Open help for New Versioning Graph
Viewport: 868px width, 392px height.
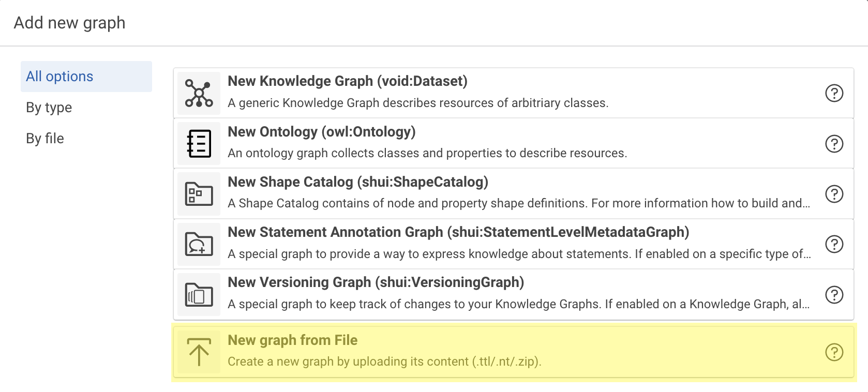[834, 294]
